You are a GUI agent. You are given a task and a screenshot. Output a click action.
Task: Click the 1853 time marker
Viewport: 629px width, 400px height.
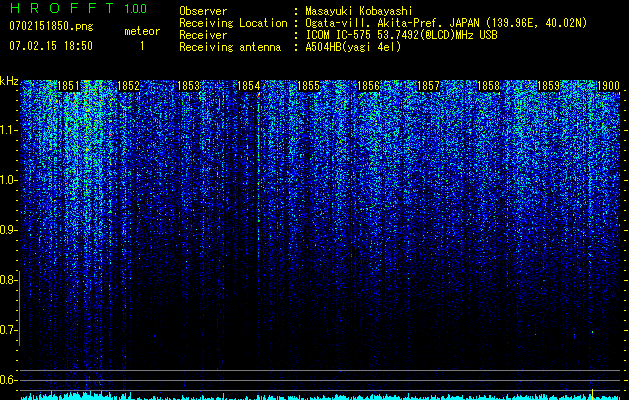pyautogui.click(x=189, y=86)
